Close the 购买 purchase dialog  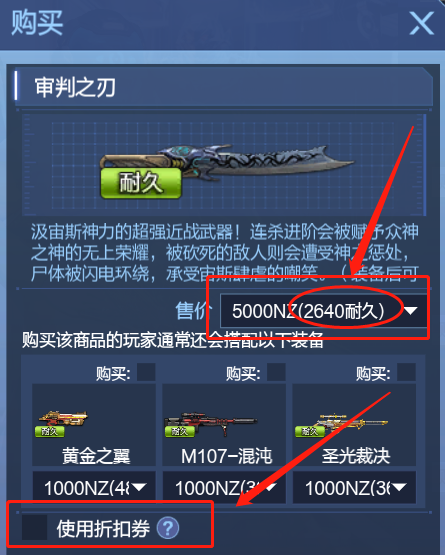pyautogui.click(x=421, y=23)
